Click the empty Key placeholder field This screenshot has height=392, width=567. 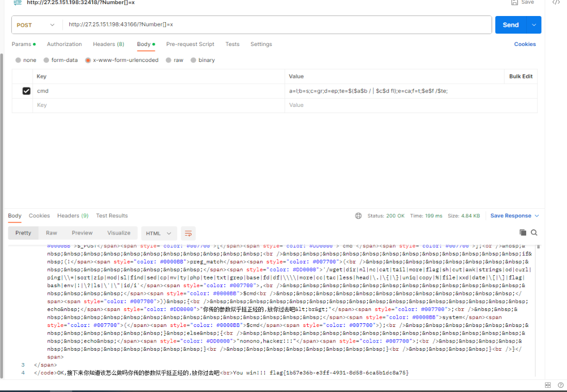159,105
